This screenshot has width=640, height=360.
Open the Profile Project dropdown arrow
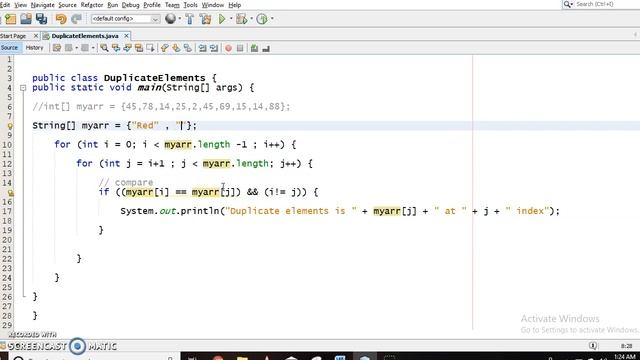click(272, 19)
